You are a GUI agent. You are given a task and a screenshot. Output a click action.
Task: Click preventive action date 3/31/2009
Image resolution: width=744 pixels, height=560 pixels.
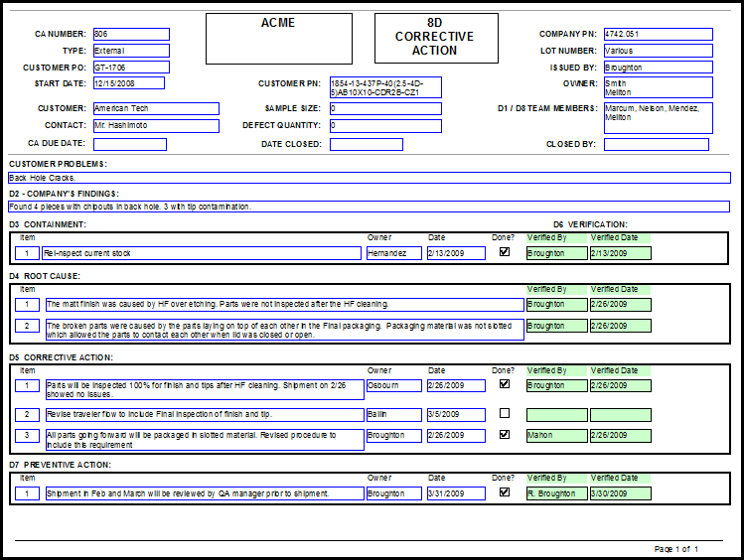pyautogui.click(x=456, y=493)
